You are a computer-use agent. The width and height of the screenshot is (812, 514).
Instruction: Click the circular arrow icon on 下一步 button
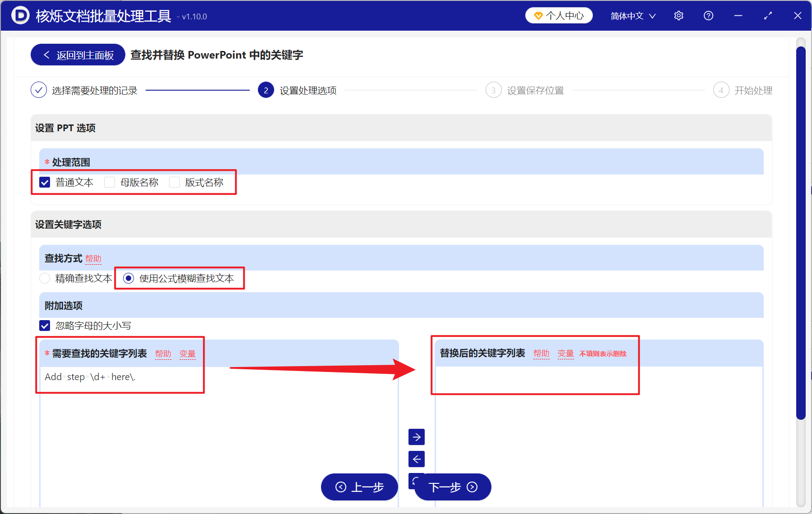click(472, 487)
